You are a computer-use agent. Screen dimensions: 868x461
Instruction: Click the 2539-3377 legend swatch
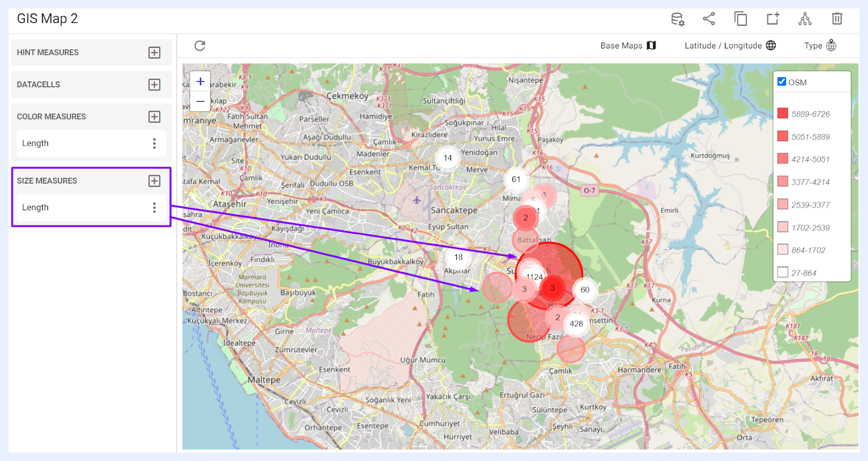[783, 204]
